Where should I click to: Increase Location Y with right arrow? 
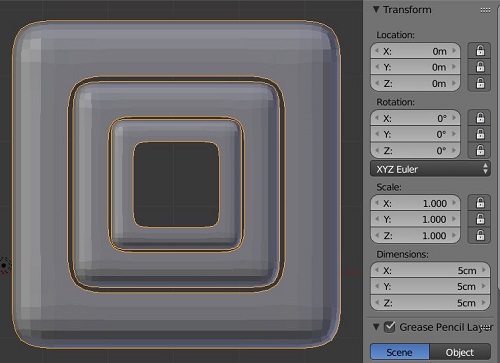point(454,67)
